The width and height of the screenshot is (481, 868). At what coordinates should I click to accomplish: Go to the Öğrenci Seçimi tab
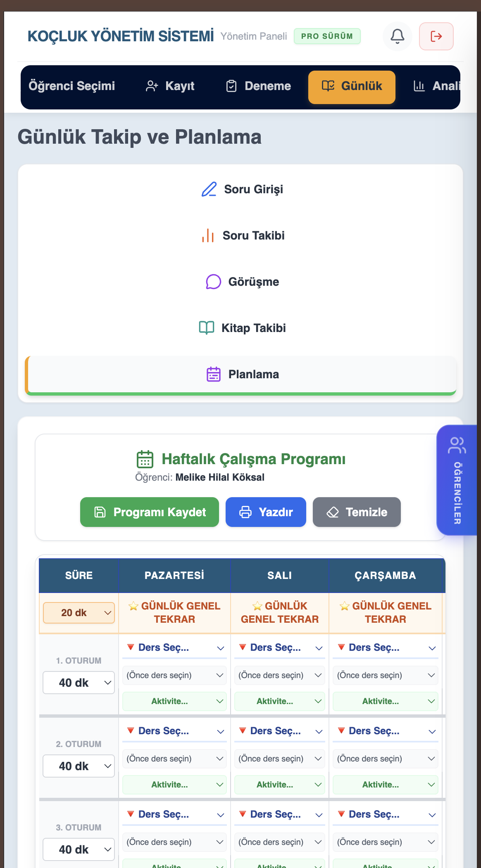point(72,86)
